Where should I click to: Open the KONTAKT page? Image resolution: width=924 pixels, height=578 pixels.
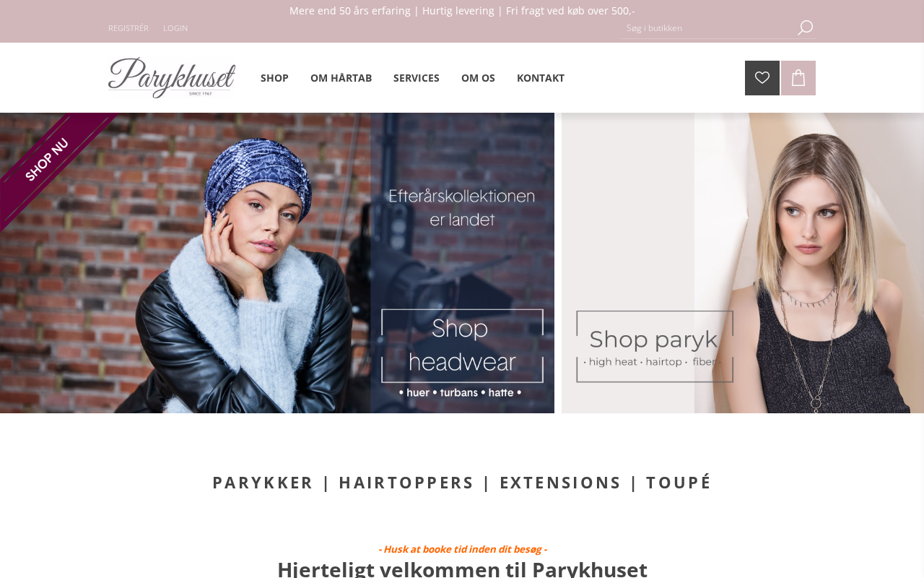click(541, 78)
